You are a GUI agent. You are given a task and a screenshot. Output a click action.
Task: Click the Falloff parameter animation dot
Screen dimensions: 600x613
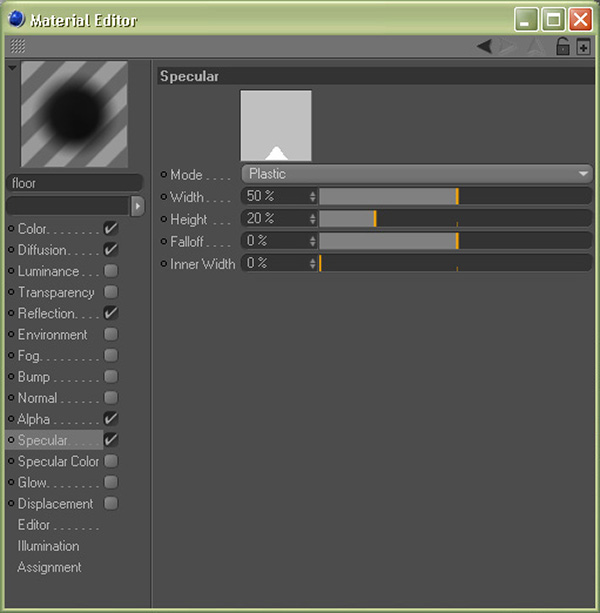point(164,241)
